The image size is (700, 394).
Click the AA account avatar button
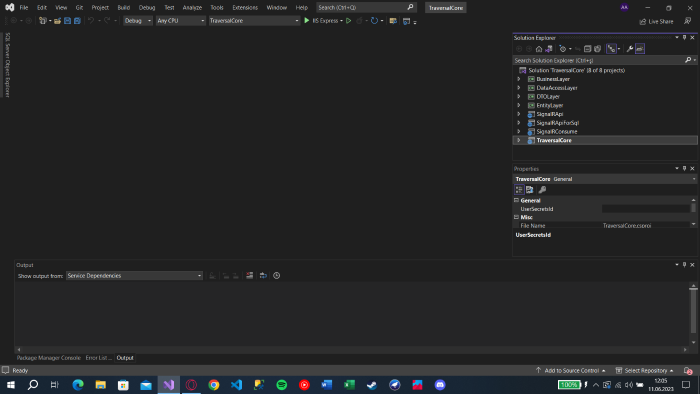click(x=624, y=7)
